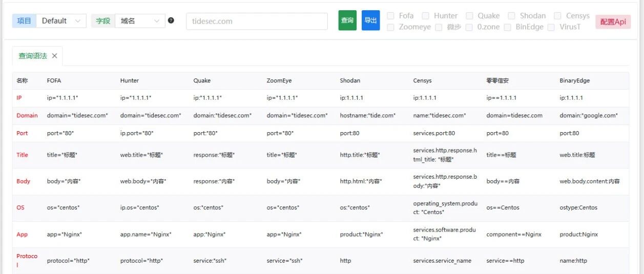Enable the Fofa checkbox
This screenshot has height=274, width=644.
coord(390,16)
